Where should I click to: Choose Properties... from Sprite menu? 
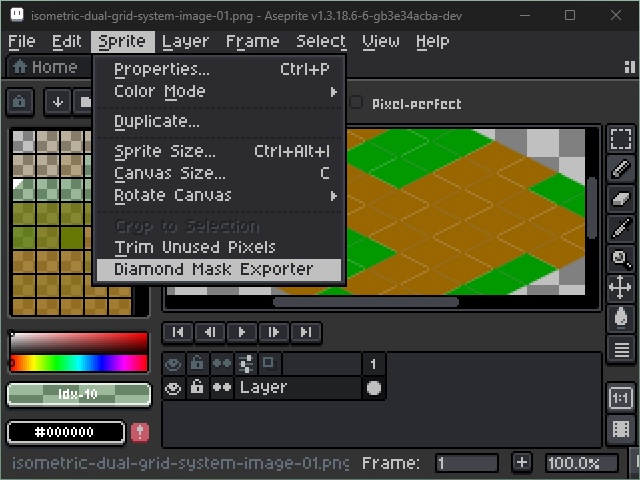[219, 69]
